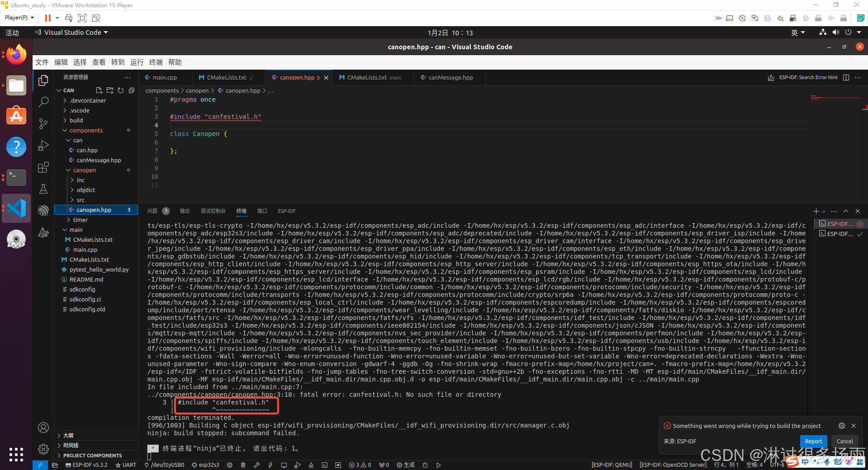Toggle VMware full screen mode
The image size is (868, 470).
click(82, 18)
